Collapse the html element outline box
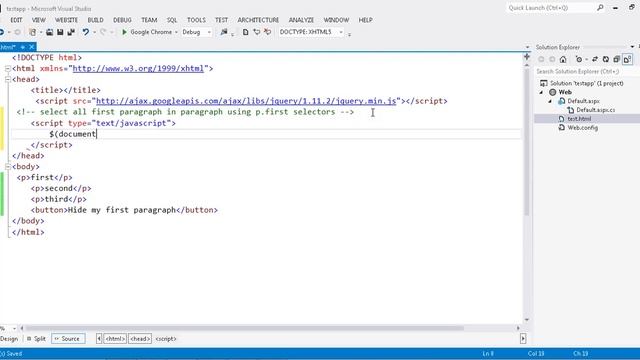 pos(8,69)
